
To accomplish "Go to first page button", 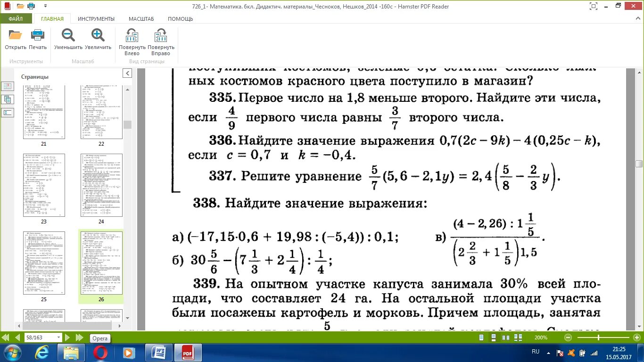I will [x=6, y=337].
